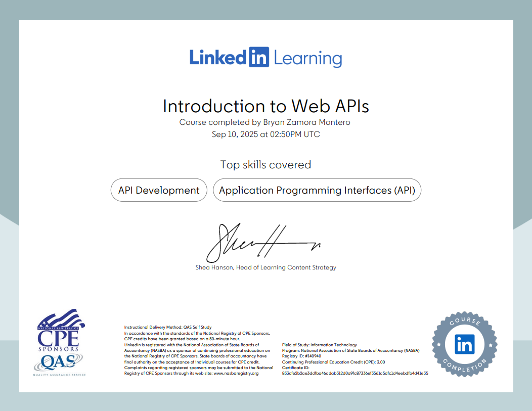Click the 'Top skills covered' heading
Screen dimensions: 532x411
tap(265, 164)
